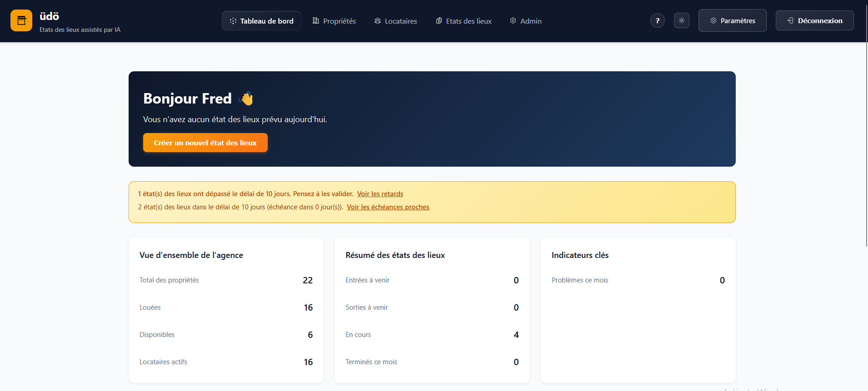Click the Disponibles row label
Screen dimensions: 868x391
pos(157,335)
